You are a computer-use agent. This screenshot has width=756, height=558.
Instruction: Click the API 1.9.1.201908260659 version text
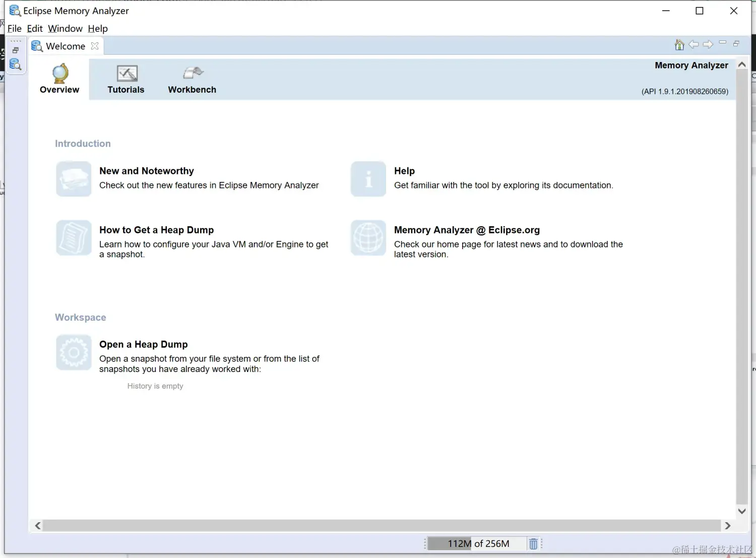point(685,92)
